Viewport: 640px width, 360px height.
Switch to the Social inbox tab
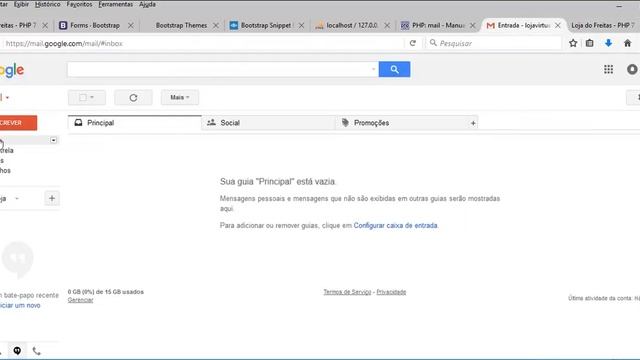click(268, 123)
